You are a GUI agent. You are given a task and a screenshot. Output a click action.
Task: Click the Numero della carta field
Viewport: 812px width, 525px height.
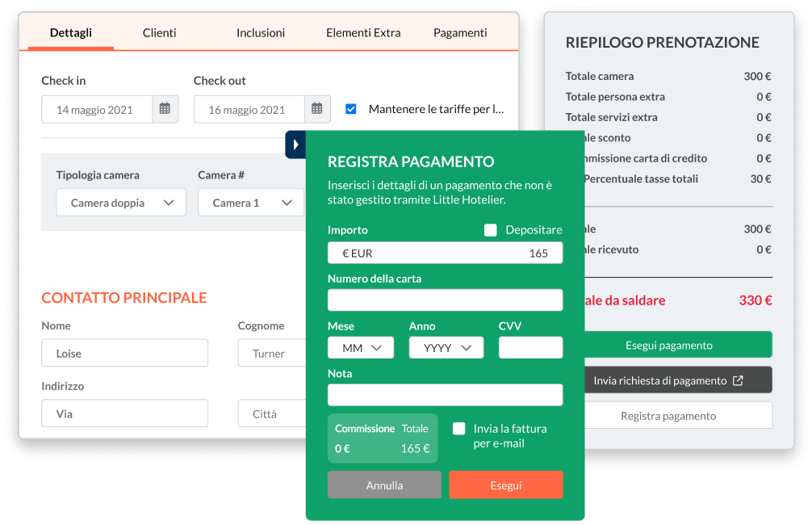[x=445, y=300]
